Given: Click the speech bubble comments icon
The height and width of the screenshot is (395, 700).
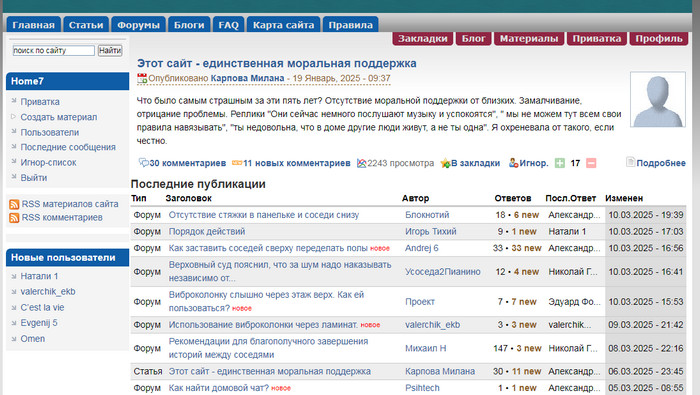Looking at the screenshot, I should 144,163.
